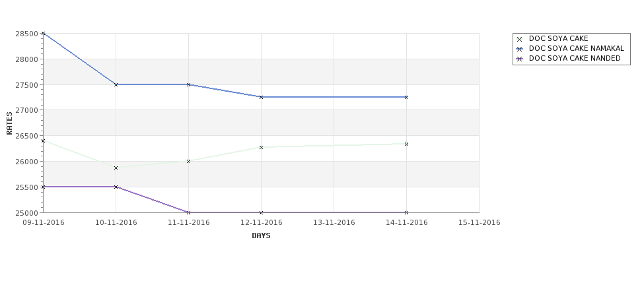Screen dimensions: 644x283
Task: Click SOYA CAKE lowest point on 10-11-2016
Action: [116, 168]
